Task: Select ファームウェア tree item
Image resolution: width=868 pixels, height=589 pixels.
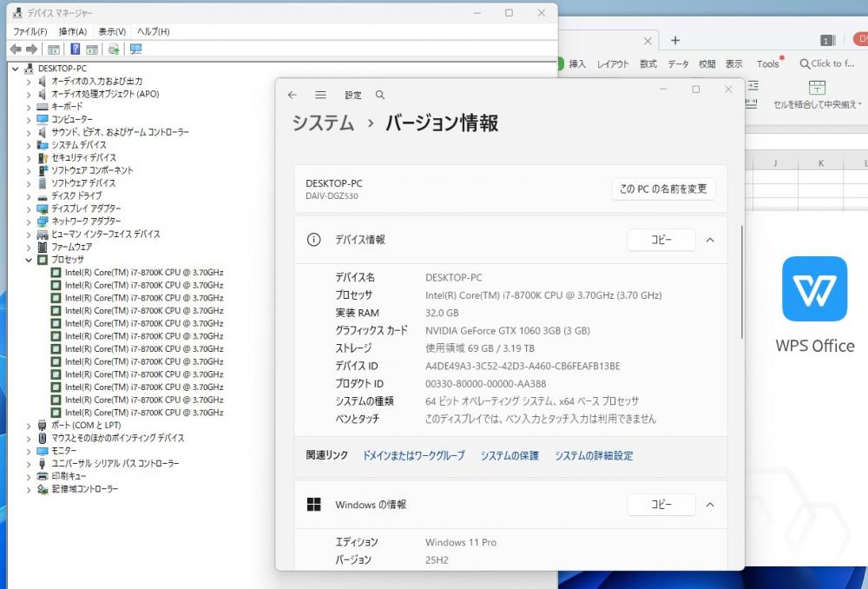Action: point(65,247)
